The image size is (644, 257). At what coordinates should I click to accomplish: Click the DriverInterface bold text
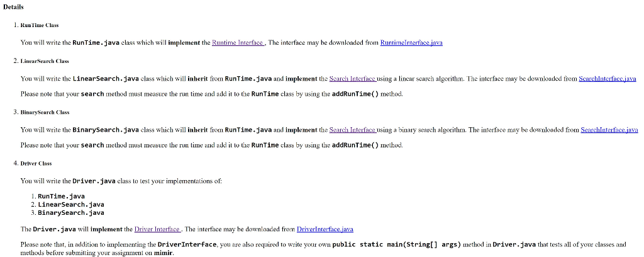point(187,244)
